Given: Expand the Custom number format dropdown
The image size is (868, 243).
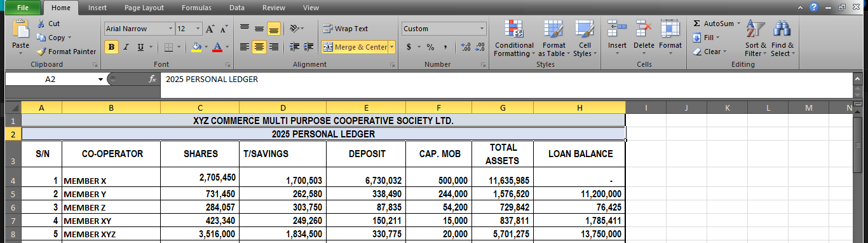Looking at the screenshot, I should click(482, 29).
